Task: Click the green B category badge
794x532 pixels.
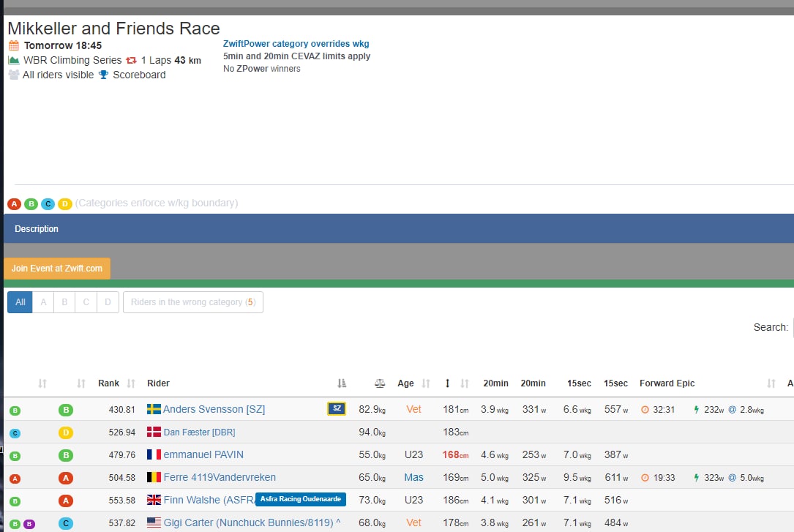Action: point(31,203)
